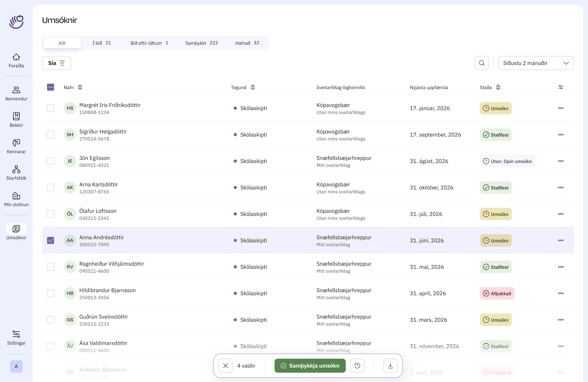Download selected applications via download icon
Screen dimensions: 588x382
(x=390, y=365)
